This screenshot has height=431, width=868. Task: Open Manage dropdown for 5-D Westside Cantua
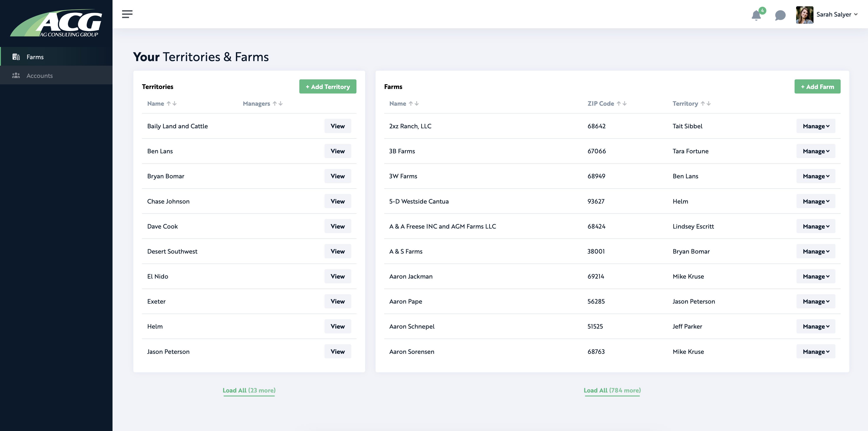pos(816,201)
